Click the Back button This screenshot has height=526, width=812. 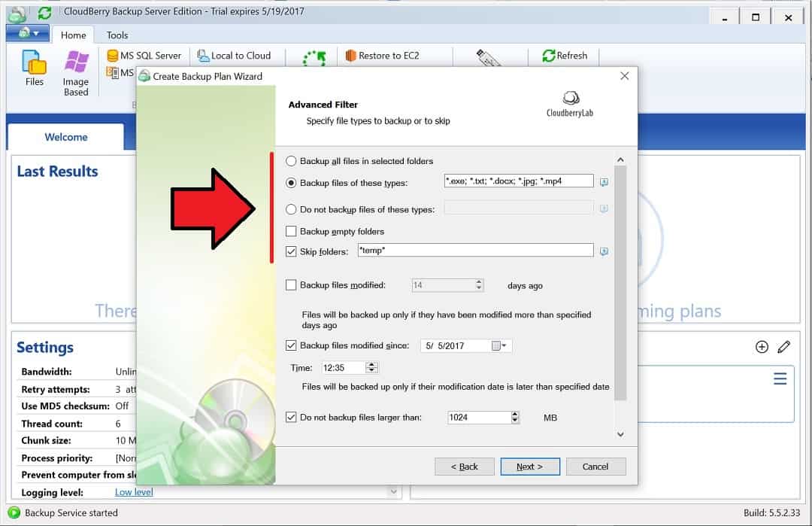(465, 467)
